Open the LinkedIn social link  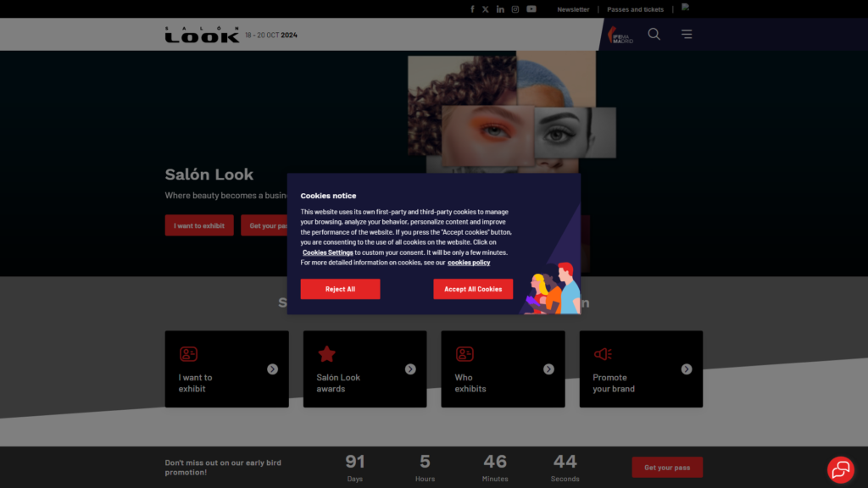click(x=500, y=9)
